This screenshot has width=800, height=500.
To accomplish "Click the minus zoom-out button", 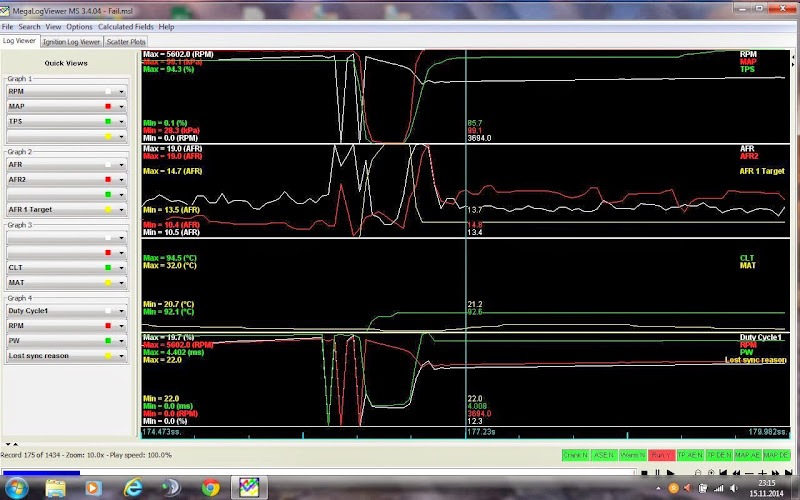I will coord(749,473).
